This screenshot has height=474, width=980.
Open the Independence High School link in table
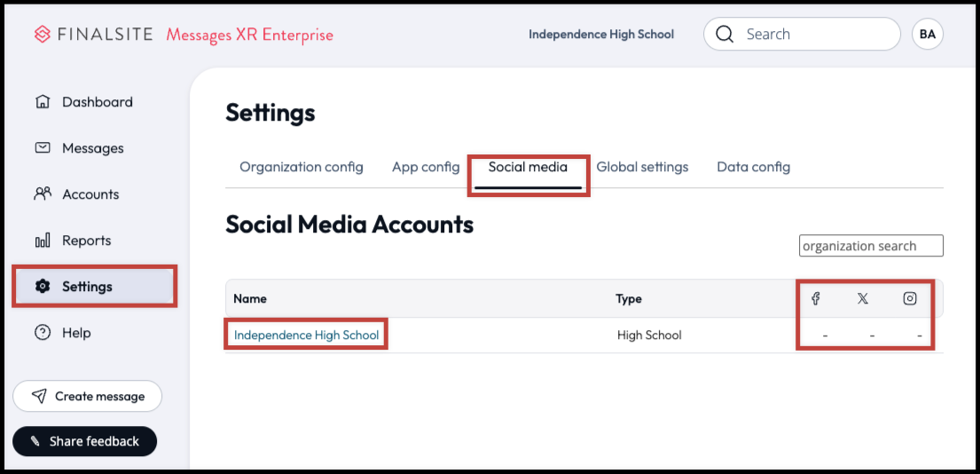[x=306, y=336]
